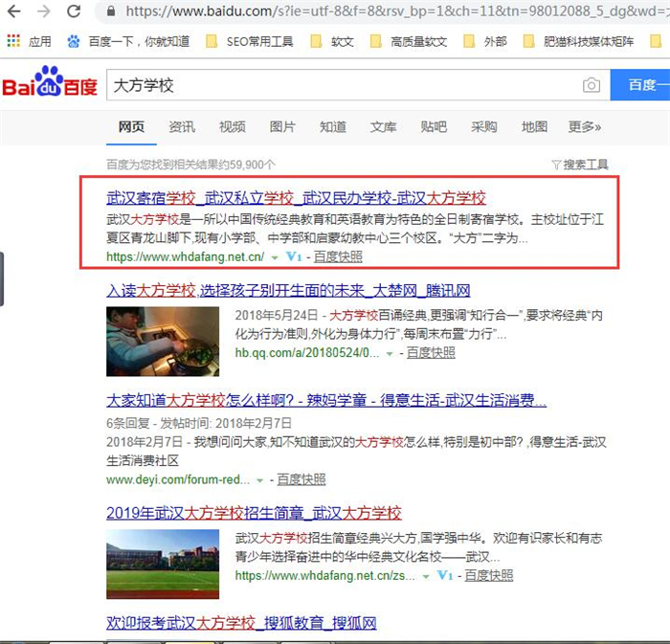Open result 入读大方学校,选择孩子别开生面的未来

(x=288, y=291)
